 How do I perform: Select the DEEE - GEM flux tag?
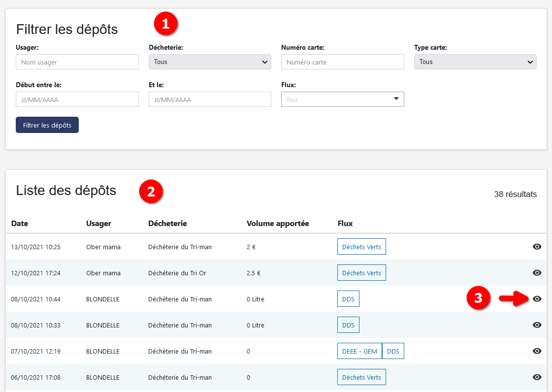[359, 351]
